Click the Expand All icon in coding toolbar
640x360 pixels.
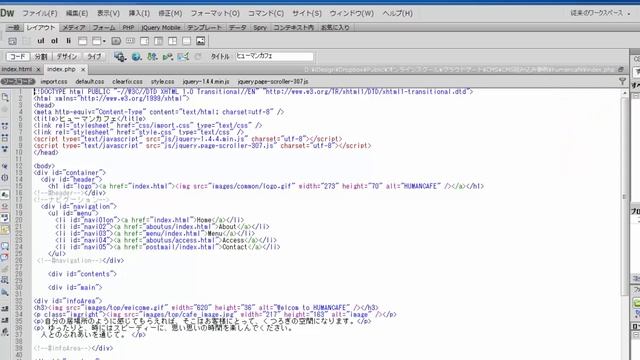point(5,149)
